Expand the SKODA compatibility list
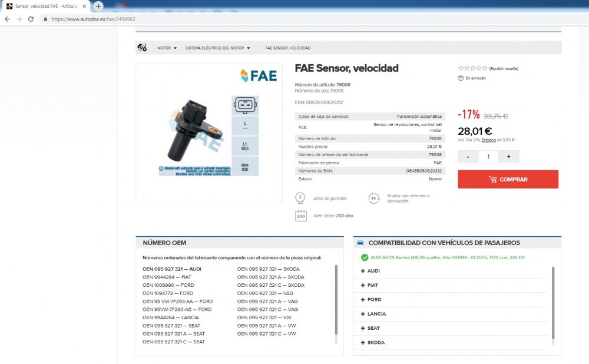 pos(372,342)
